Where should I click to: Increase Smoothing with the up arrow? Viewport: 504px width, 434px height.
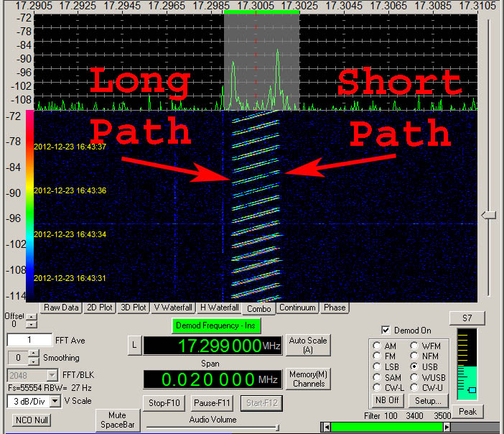click(34, 354)
